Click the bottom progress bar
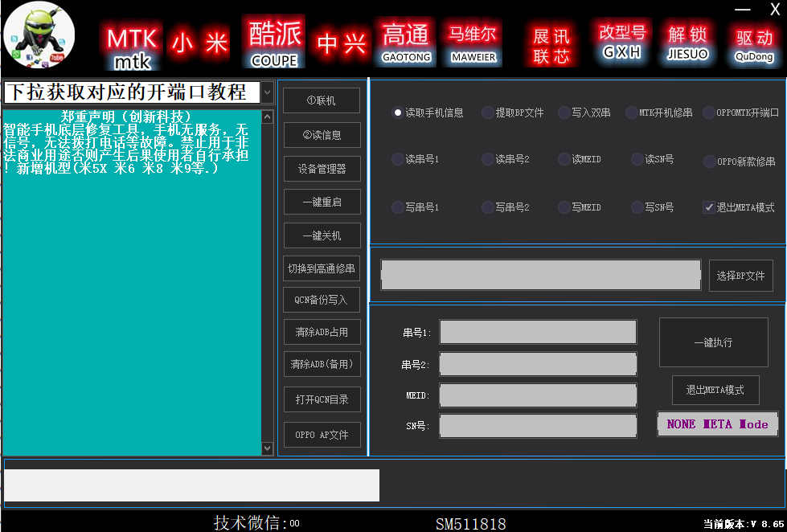Screen dimensions: 787x532 coord(191,485)
